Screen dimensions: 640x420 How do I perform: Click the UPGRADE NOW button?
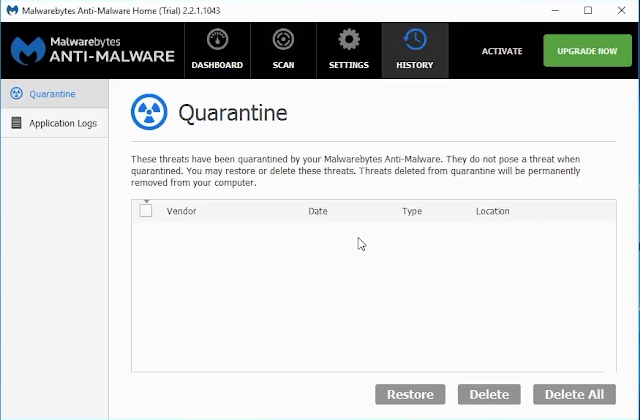[587, 51]
